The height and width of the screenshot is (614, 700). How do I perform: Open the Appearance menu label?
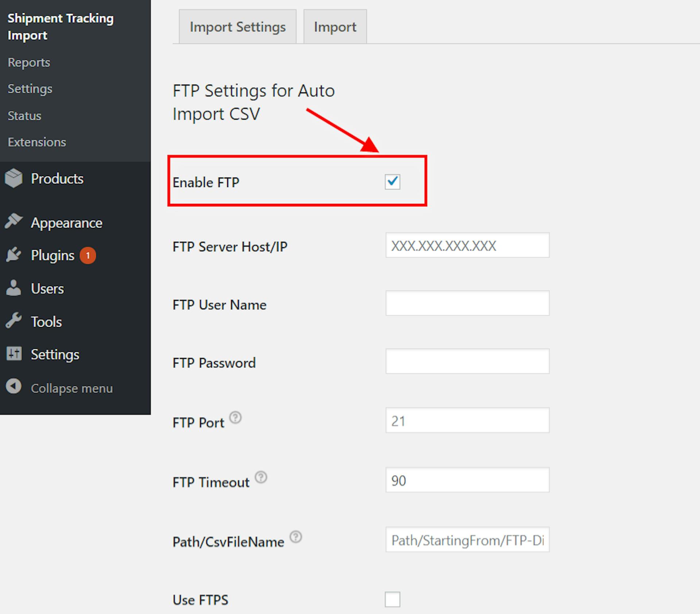[67, 223]
